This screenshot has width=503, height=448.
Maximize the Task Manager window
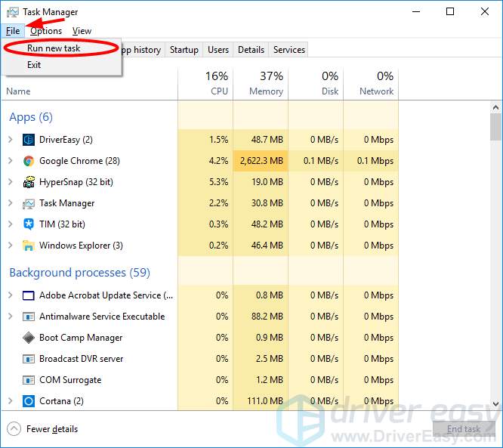(450, 12)
